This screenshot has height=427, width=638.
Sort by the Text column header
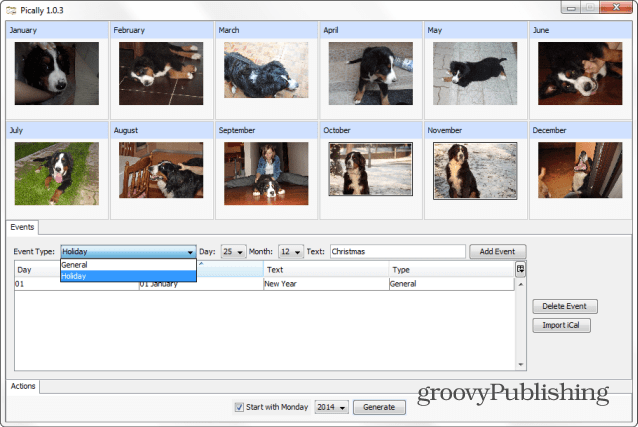[326, 269]
